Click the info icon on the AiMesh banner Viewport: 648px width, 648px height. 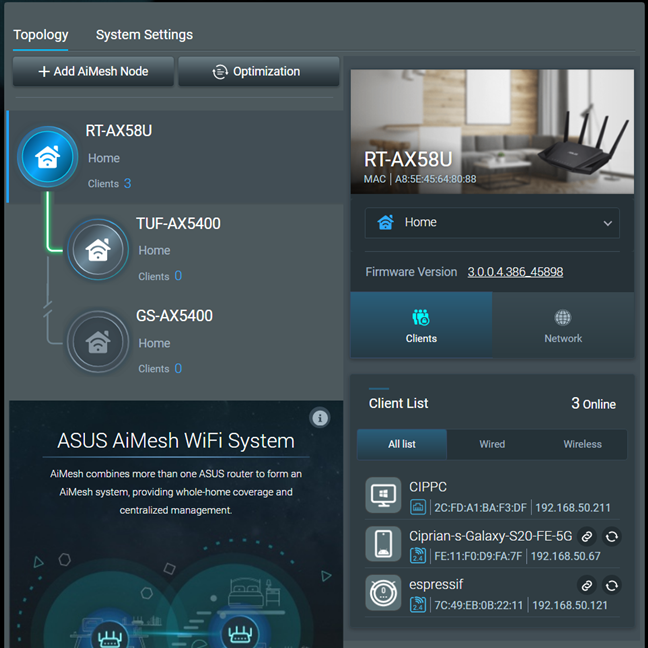point(319,418)
